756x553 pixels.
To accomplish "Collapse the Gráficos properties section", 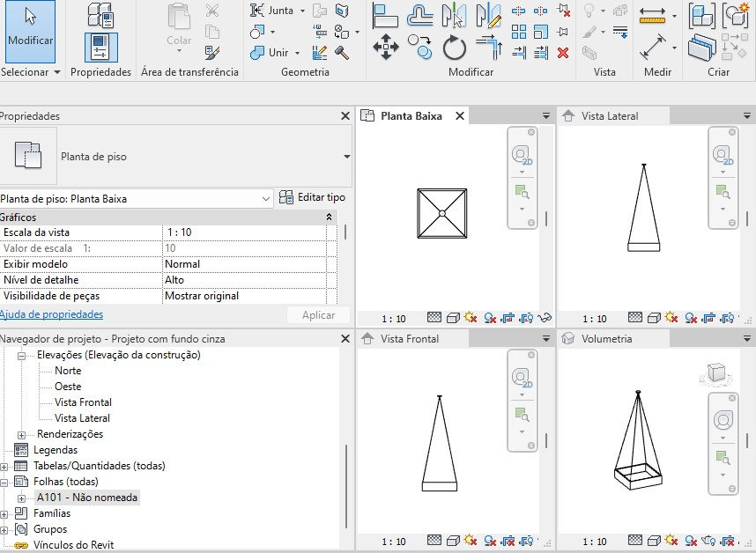I will pos(329,218).
